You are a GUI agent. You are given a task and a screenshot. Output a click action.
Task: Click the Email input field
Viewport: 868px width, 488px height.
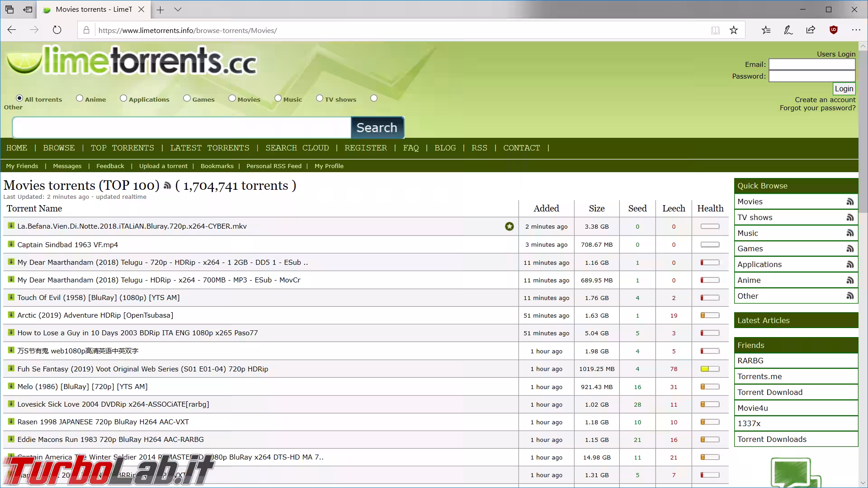point(812,65)
